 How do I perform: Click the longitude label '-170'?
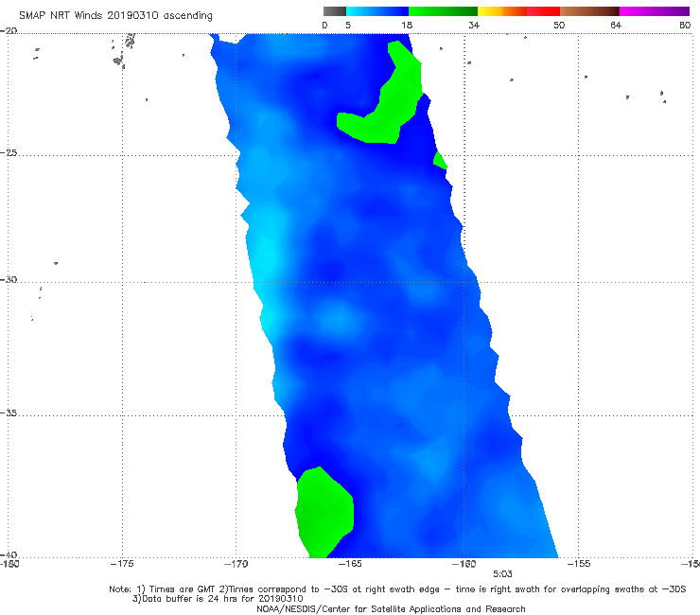pos(236,564)
